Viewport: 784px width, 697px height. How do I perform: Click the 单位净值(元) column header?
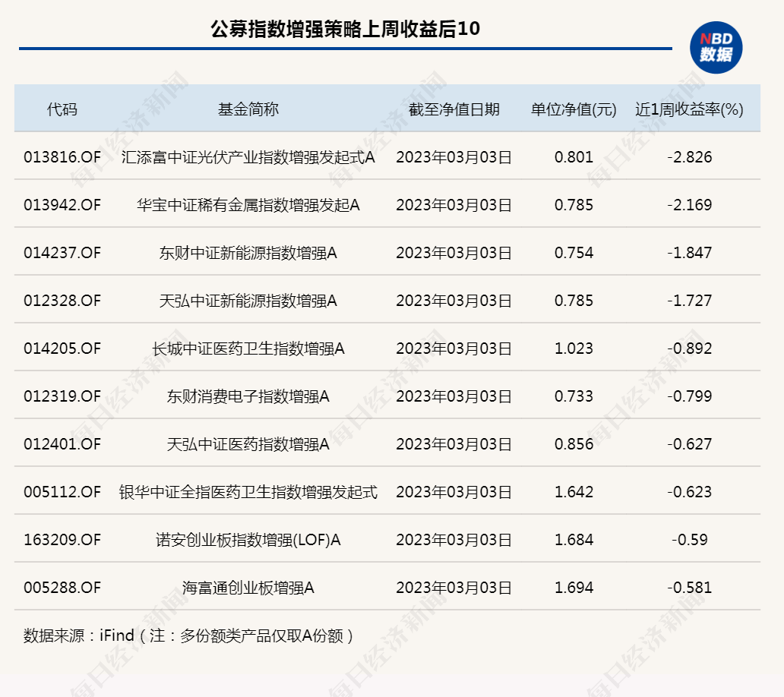click(574, 109)
